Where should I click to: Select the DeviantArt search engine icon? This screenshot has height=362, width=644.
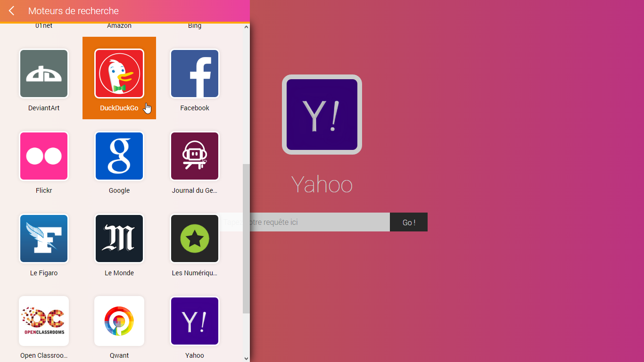point(44,74)
